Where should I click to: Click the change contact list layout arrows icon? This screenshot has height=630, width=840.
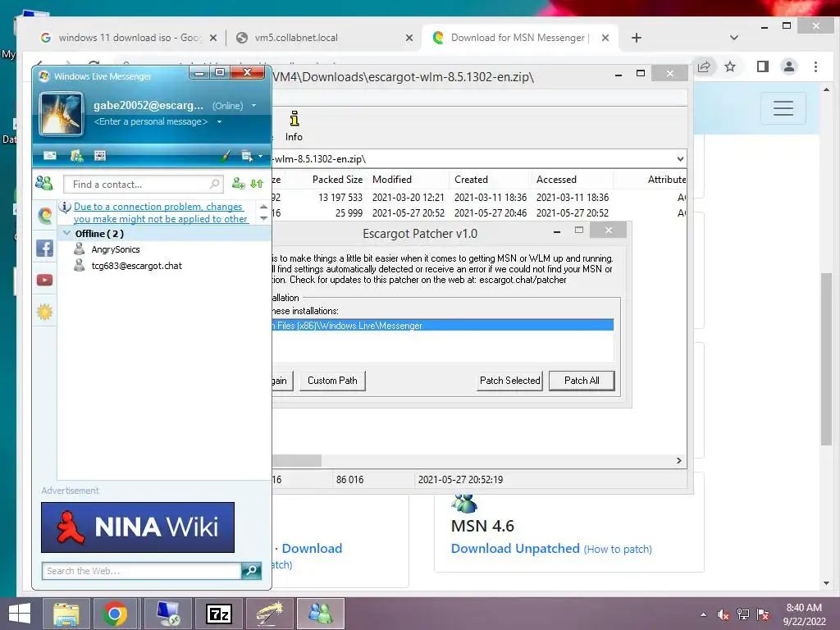257,184
